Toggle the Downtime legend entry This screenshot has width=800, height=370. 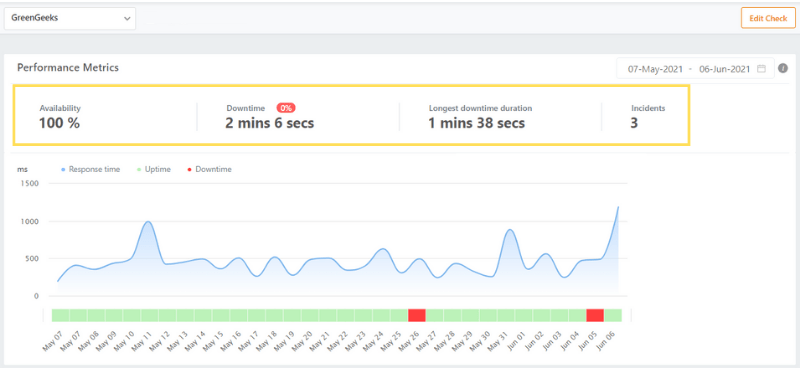pos(209,169)
